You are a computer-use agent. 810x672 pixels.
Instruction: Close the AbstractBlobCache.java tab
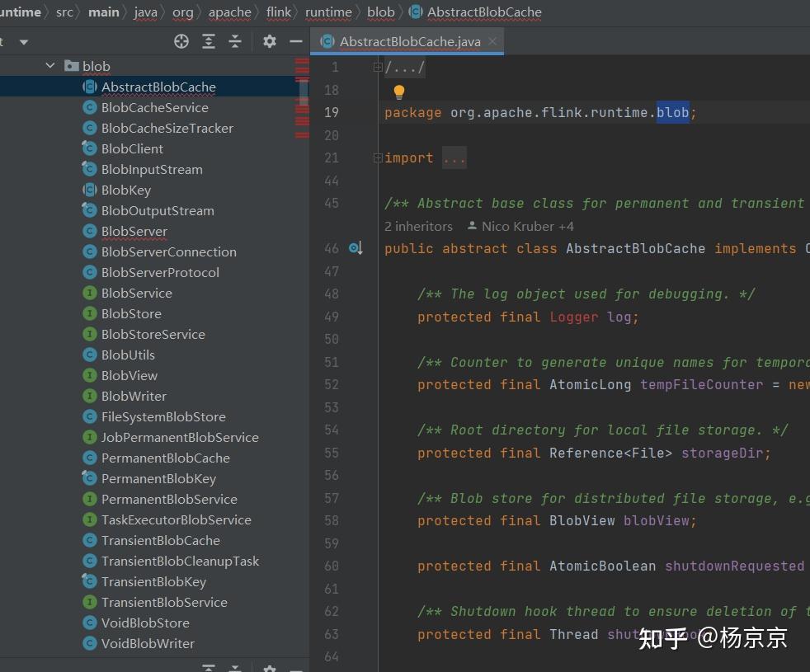(x=493, y=41)
